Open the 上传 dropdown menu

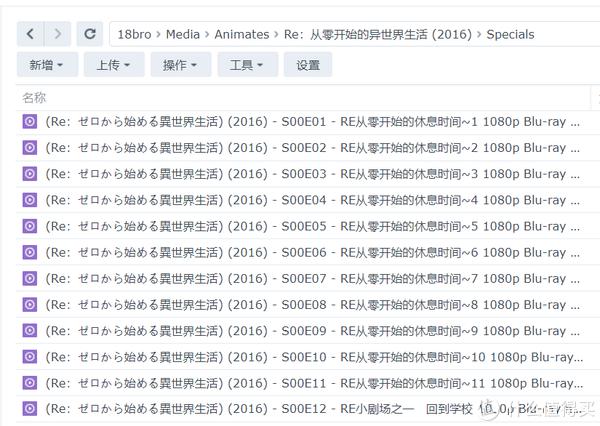pos(114,65)
